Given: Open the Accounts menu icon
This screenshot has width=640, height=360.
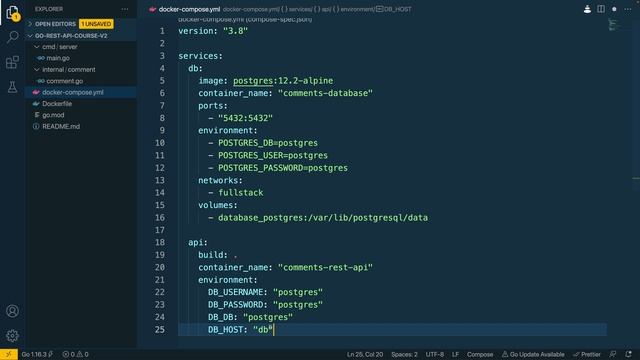Looking at the screenshot, I should coord(12,311).
